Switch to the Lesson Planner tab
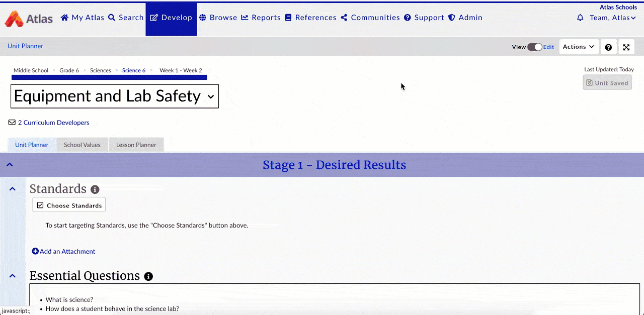This screenshot has height=315, width=644. pos(136,145)
